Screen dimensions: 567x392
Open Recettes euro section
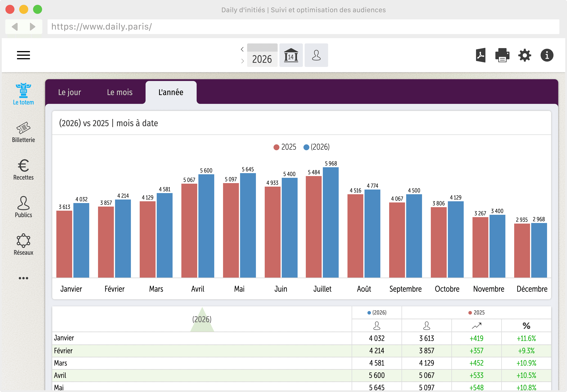[x=23, y=170]
